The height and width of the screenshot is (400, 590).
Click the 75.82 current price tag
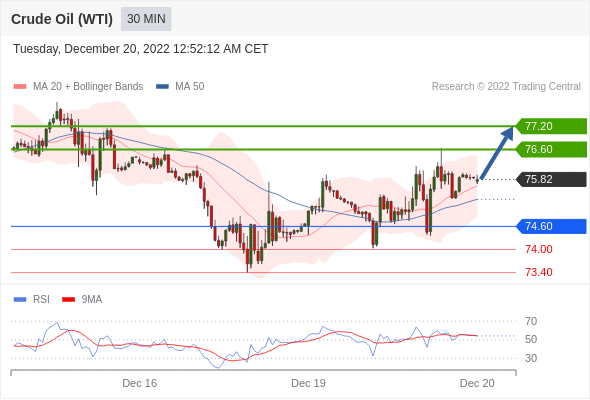click(551, 179)
